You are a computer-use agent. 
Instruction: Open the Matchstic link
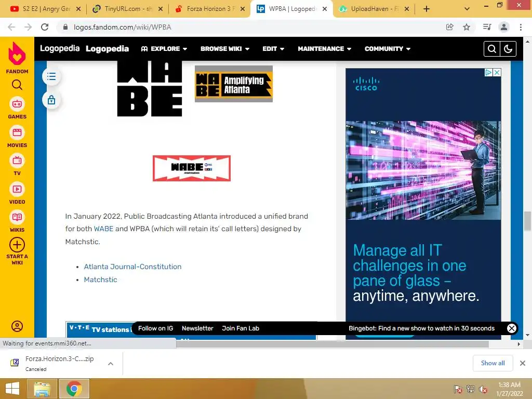click(100, 280)
